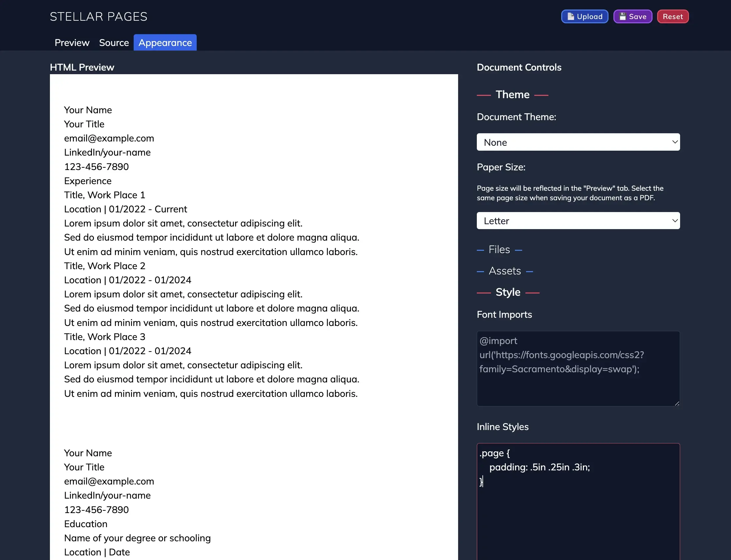
Task: Click '123-456-7890' in second preview page
Action: [96, 510]
